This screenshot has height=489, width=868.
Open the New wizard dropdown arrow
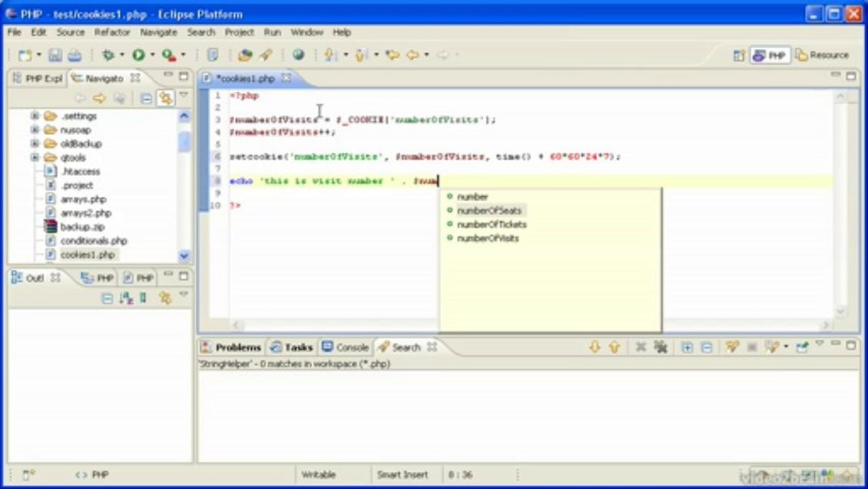39,55
